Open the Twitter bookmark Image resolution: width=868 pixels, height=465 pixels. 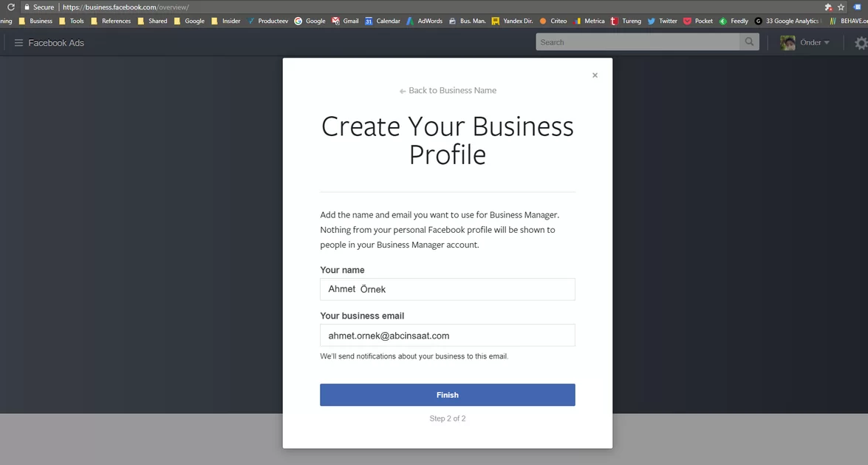pos(663,21)
